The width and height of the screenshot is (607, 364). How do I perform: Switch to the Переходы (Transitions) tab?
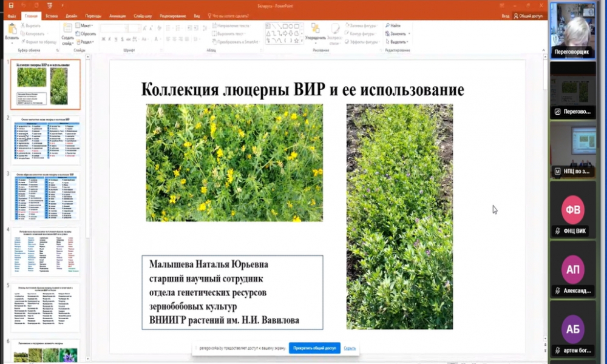click(93, 16)
